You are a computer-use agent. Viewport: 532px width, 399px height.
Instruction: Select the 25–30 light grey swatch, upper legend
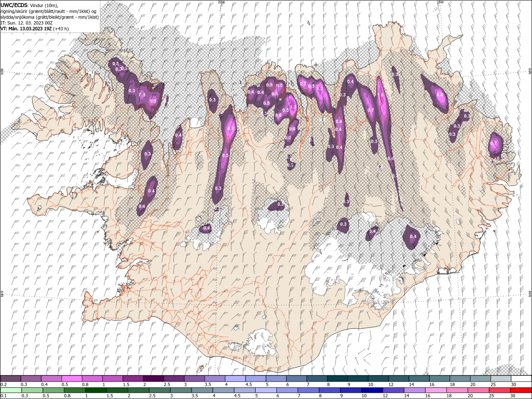pos(501,379)
